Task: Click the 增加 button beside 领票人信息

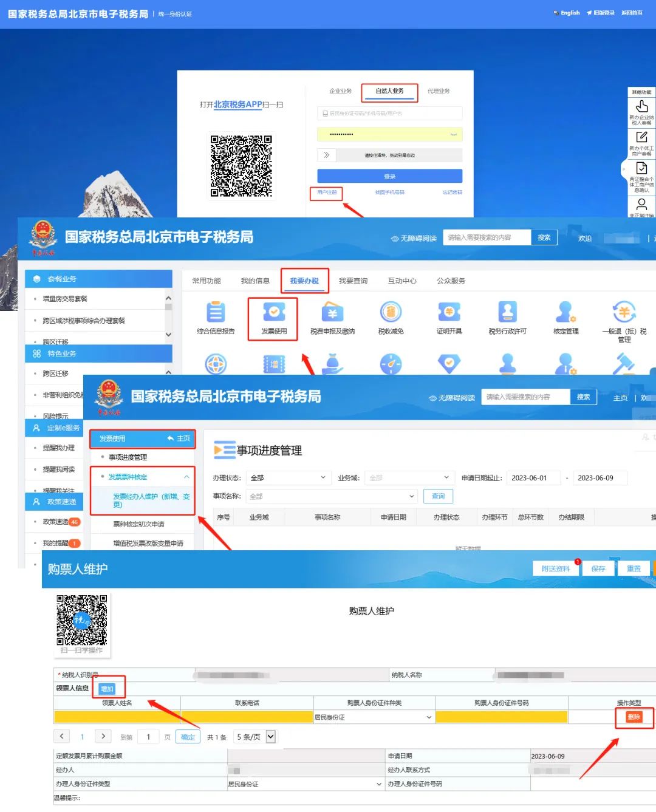Action: (107, 689)
